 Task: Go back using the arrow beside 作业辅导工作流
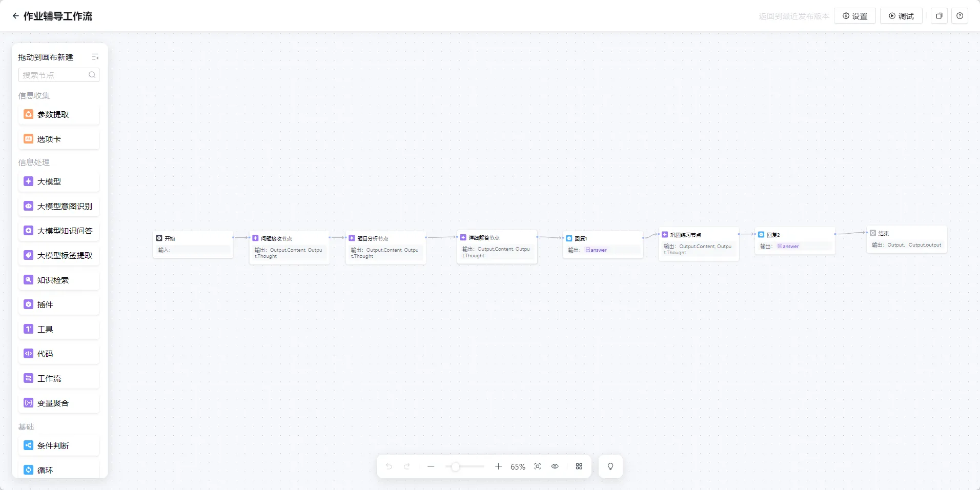16,16
